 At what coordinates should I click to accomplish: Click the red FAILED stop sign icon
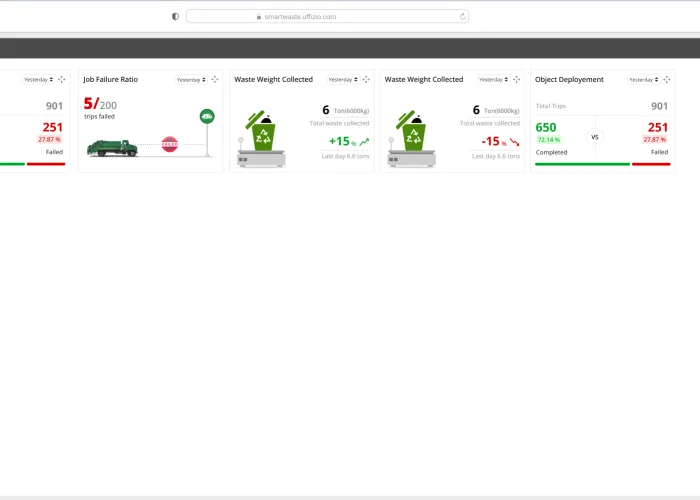[x=169, y=144]
